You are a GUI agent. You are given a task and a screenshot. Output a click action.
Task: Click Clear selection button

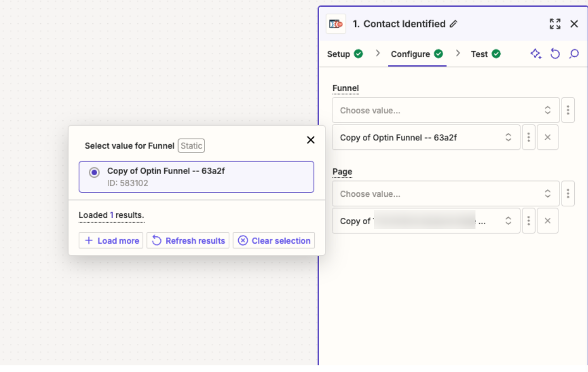pyautogui.click(x=274, y=241)
